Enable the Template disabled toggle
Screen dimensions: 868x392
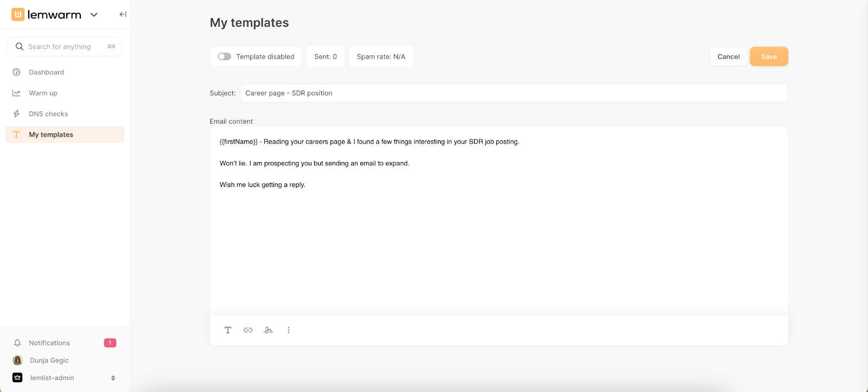[x=225, y=56]
